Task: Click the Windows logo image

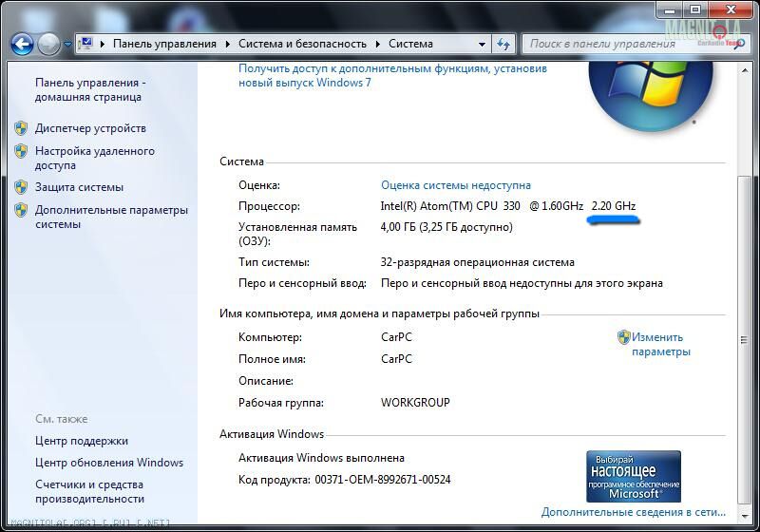Action: pyautogui.click(x=651, y=96)
